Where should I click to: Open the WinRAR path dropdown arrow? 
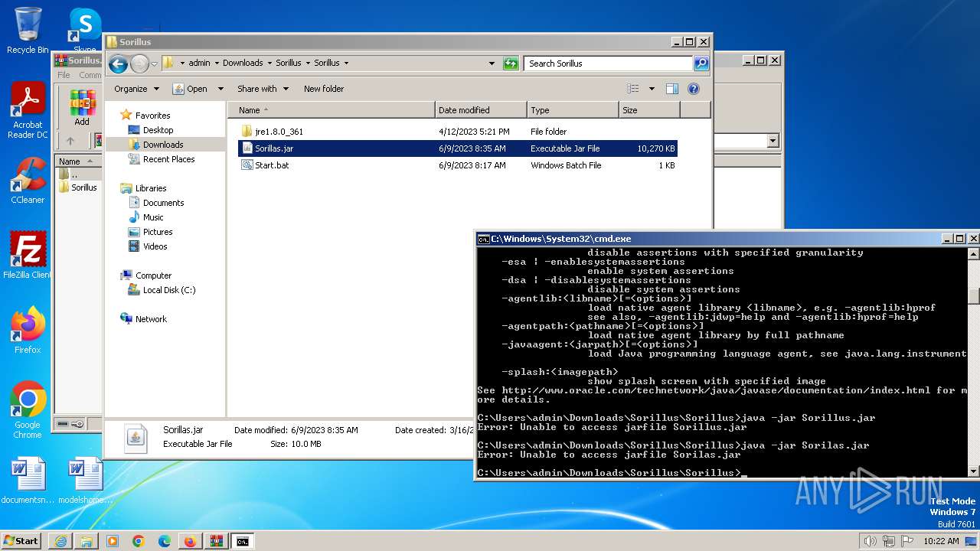tap(773, 141)
